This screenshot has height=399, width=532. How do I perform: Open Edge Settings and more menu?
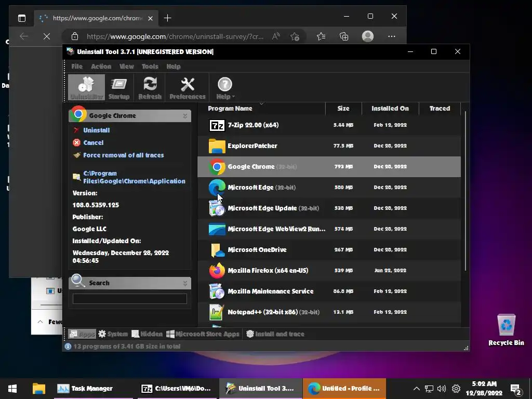point(392,36)
